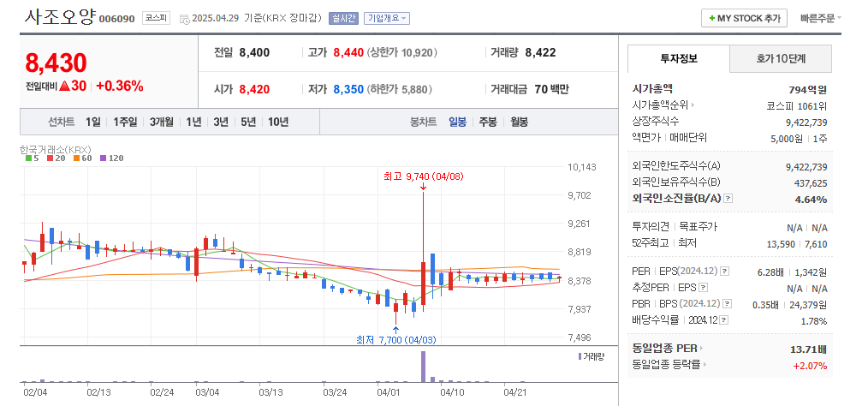Click the stock code 006090
This screenshot has height=406, width=868.
tap(116, 19)
